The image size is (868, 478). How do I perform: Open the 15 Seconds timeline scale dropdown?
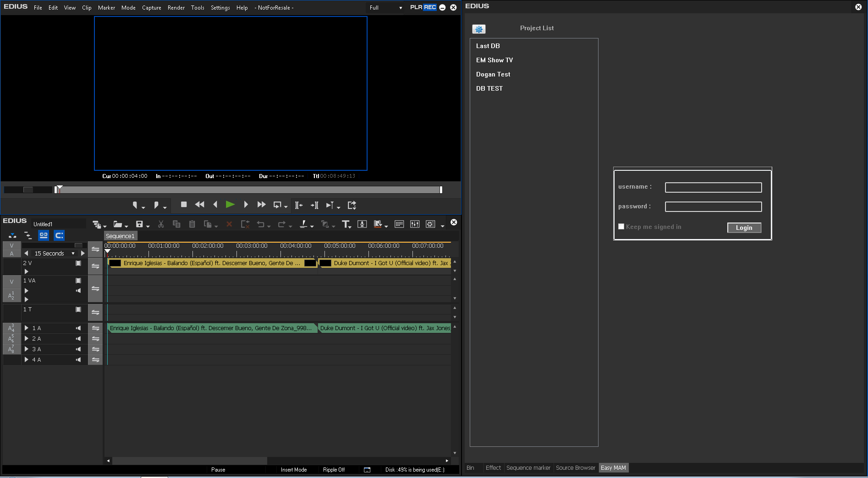click(73, 253)
